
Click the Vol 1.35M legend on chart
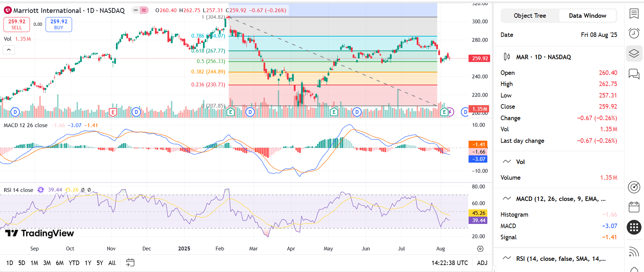pyautogui.click(x=17, y=39)
